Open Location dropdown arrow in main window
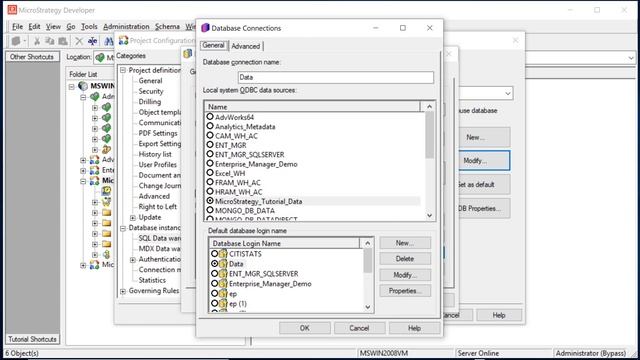The height and width of the screenshot is (360, 640). (x=631, y=58)
